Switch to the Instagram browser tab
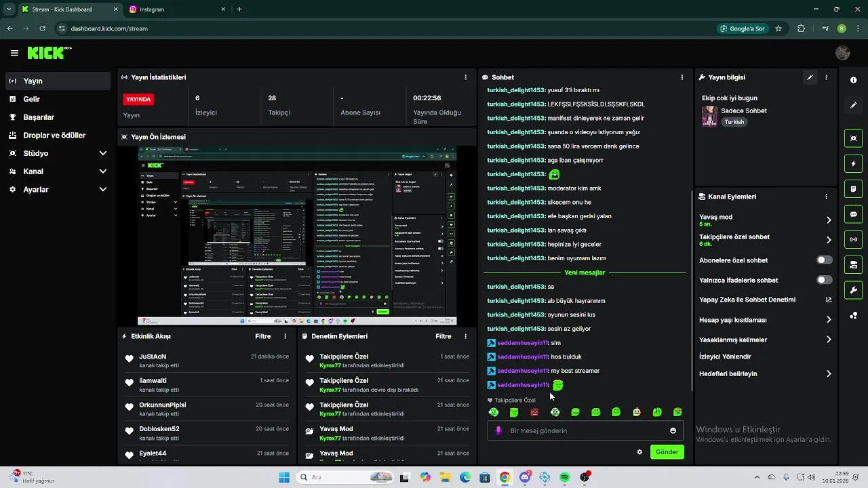 click(178, 9)
